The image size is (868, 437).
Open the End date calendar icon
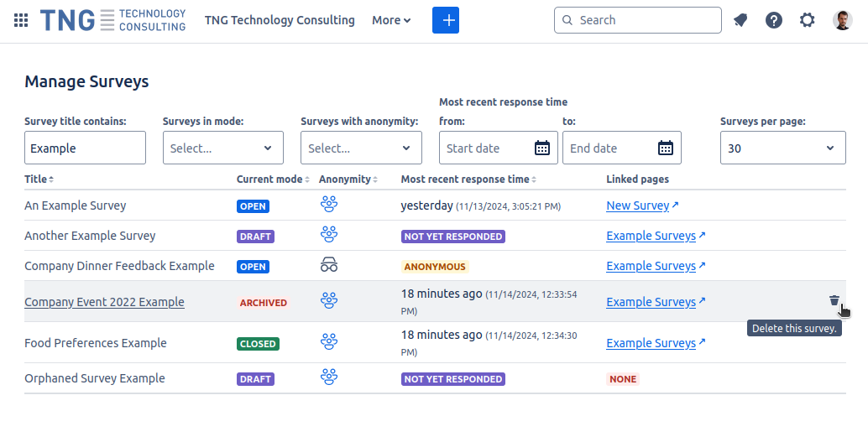click(x=666, y=148)
